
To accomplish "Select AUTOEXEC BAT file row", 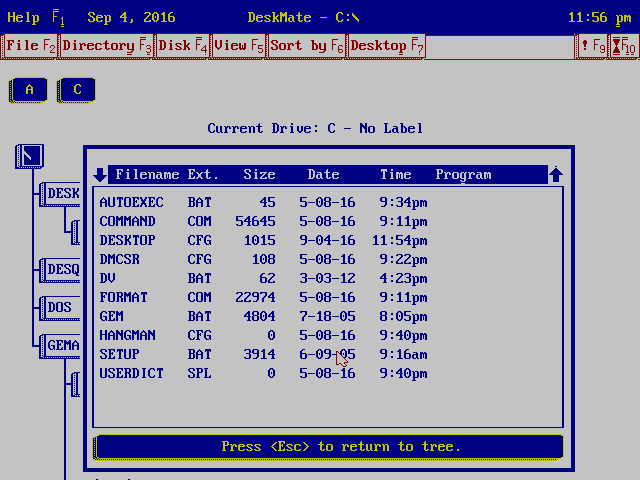I will [328, 202].
